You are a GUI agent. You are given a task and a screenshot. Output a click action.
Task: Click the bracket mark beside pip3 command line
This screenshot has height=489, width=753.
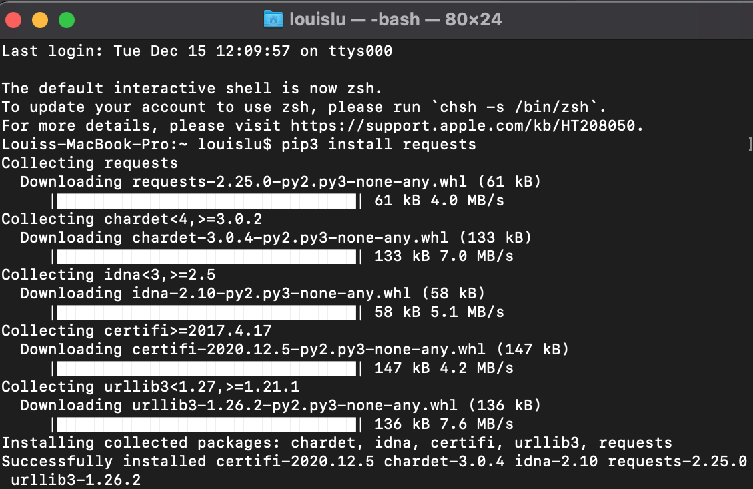(x=750, y=144)
